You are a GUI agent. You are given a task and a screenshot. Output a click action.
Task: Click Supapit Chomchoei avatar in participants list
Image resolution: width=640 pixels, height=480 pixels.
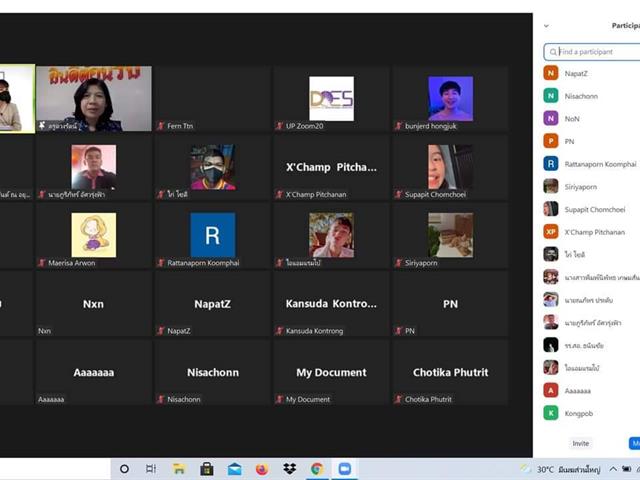coord(551,209)
